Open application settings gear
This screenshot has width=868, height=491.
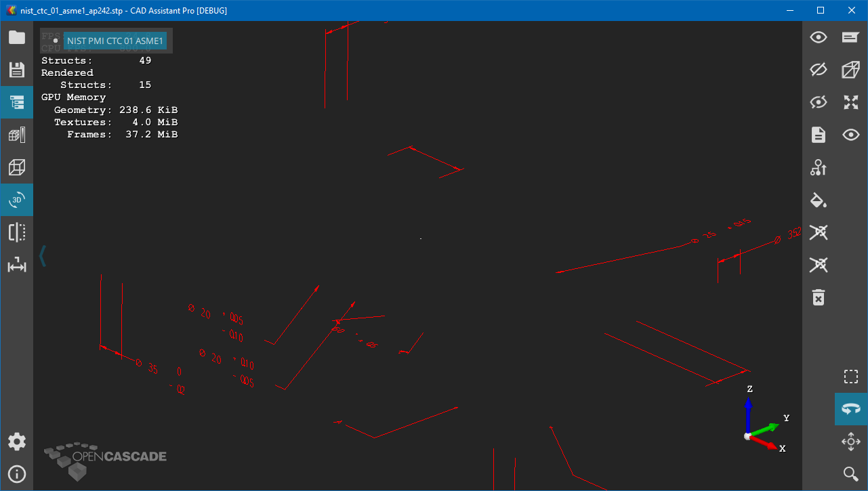click(x=17, y=442)
